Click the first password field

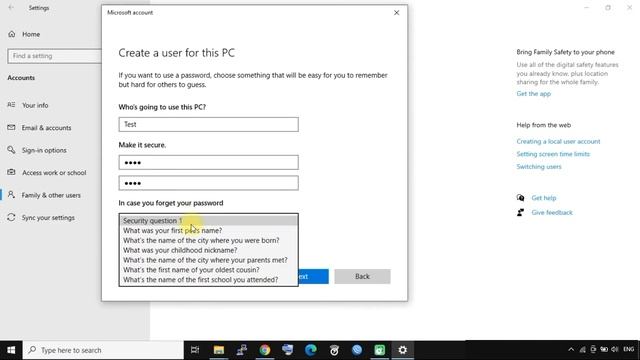[209, 162]
